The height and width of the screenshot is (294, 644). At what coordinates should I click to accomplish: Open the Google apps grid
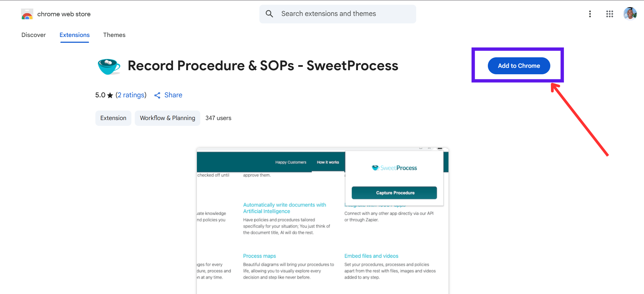pyautogui.click(x=610, y=14)
